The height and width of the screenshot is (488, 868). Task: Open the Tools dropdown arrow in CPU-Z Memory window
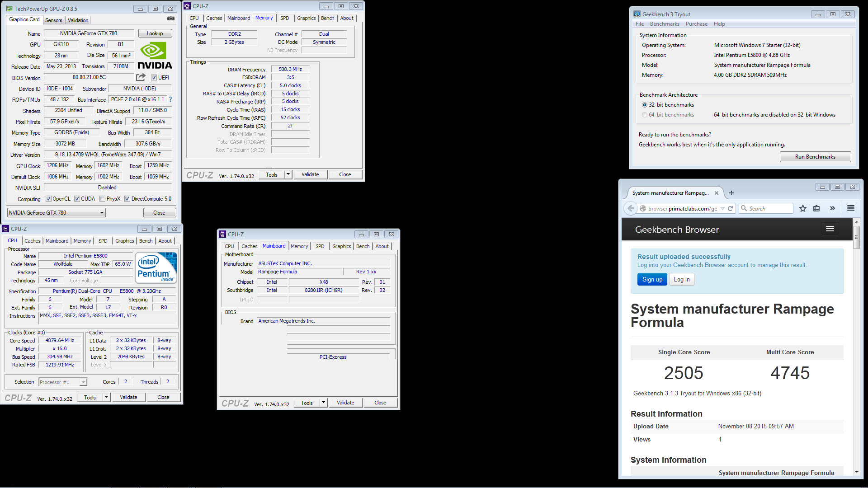[x=288, y=174]
